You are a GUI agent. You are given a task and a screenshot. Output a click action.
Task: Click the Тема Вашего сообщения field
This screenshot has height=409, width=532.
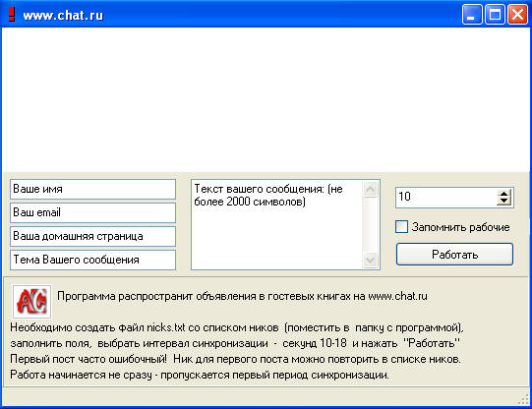pos(93,261)
